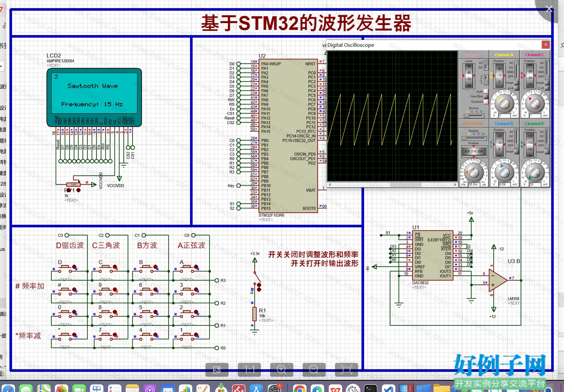Click the edit image icon in viewer toolbar
Viewport: 564px width, 392px height.
point(217,369)
